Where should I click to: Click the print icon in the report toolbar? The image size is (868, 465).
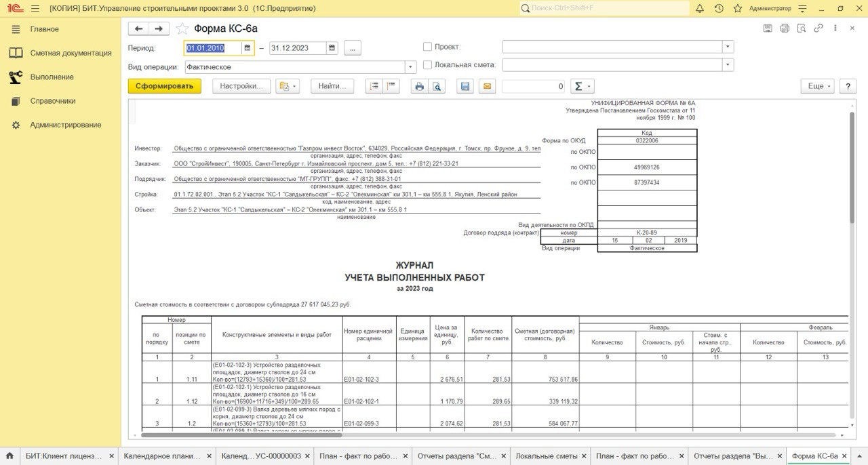(x=419, y=86)
